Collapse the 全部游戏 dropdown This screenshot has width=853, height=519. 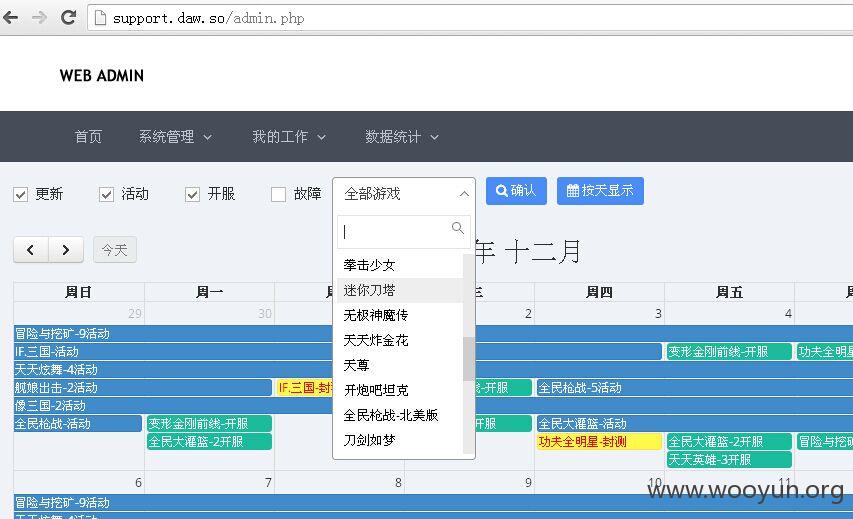(404, 194)
